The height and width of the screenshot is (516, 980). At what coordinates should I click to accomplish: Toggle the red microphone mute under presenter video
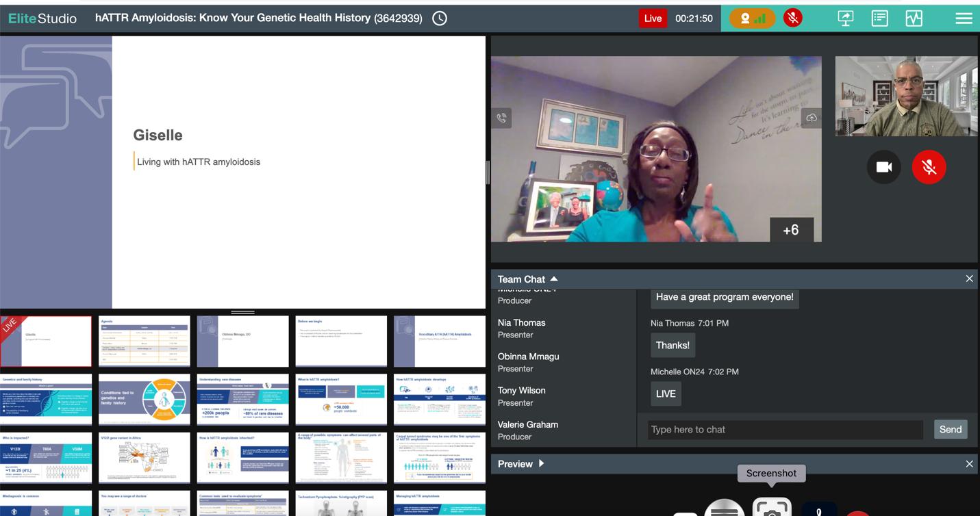pos(929,167)
